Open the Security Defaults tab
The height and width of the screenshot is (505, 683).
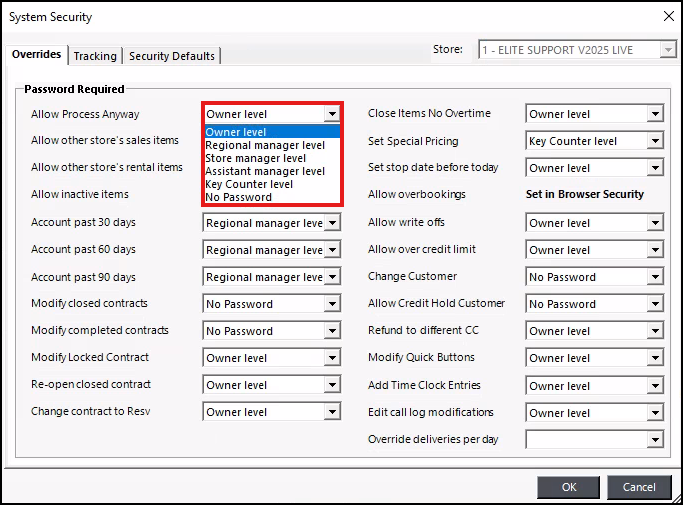point(172,56)
